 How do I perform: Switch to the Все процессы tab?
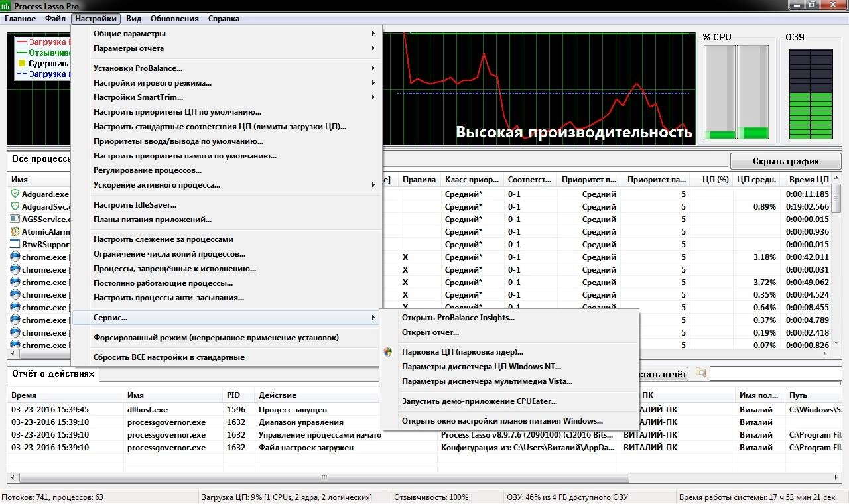tap(41, 160)
